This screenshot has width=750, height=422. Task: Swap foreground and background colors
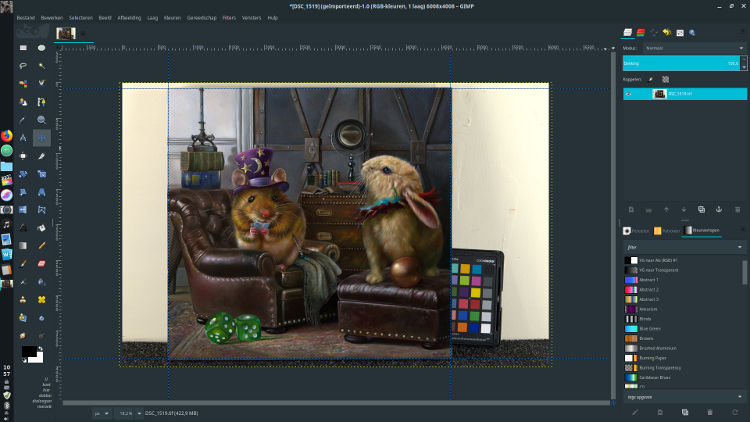coord(41,348)
